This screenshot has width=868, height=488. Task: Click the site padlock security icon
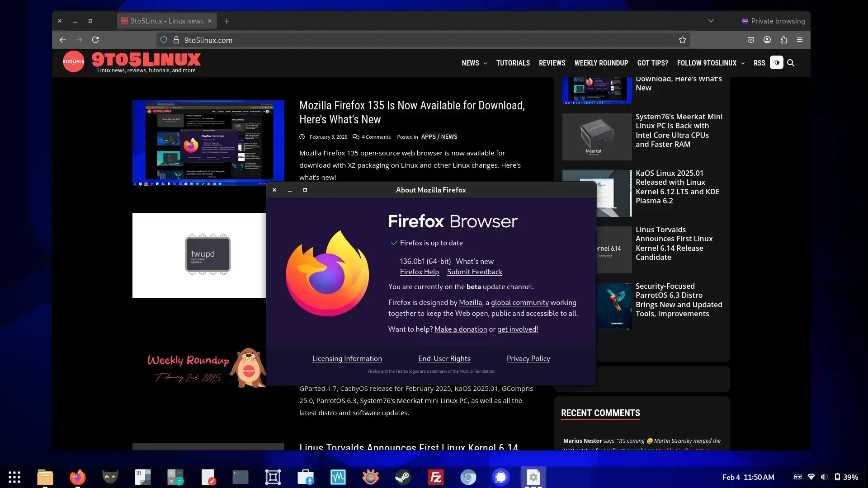pyautogui.click(x=176, y=40)
